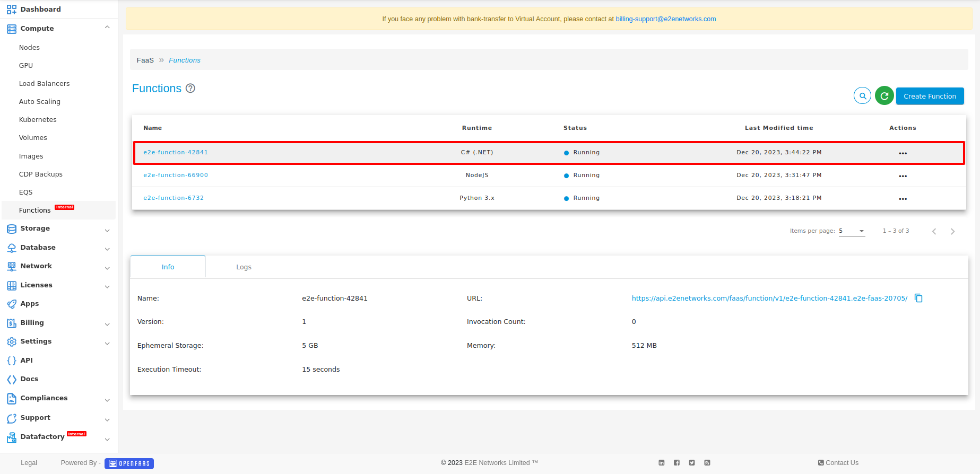Expand the Support menu section
The height and width of the screenshot is (474, 980).
(x=107, y=420)
